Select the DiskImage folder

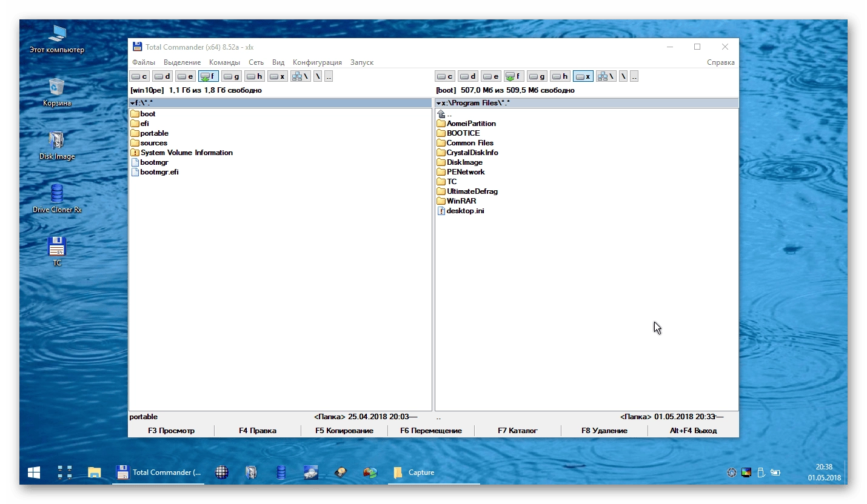pyautogui.click(x=460, y=162)
